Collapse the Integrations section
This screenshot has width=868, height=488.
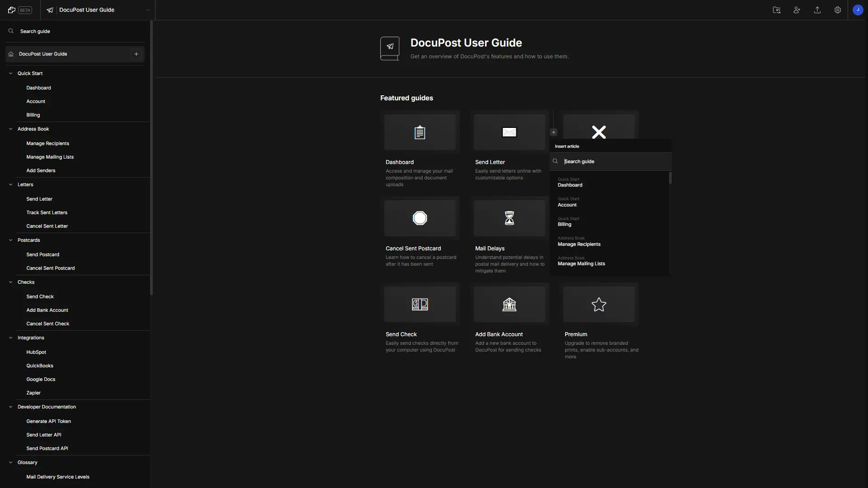[x=11, y=338]
